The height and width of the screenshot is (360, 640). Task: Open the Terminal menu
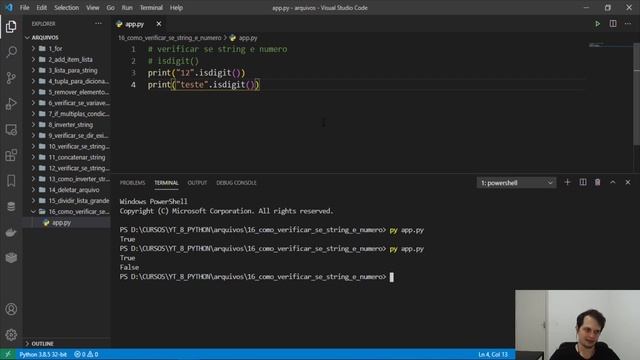pyautogui.click(x=151, y=8)
